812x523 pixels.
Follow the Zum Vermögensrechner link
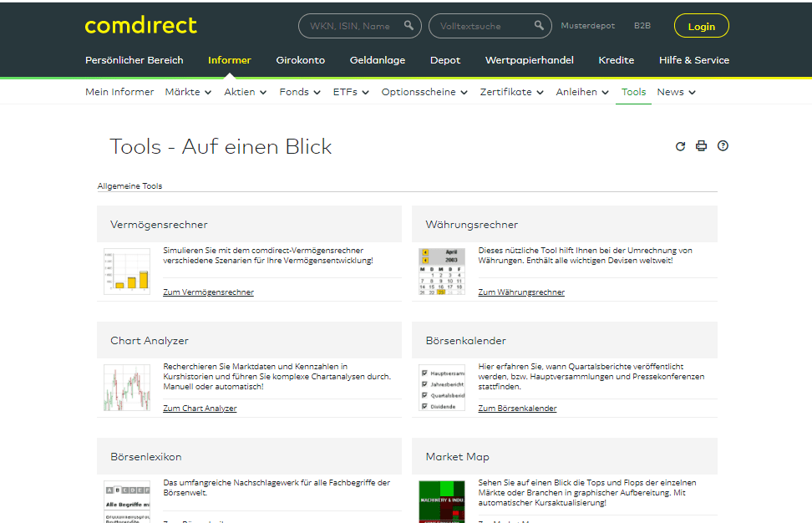point(208,292)
